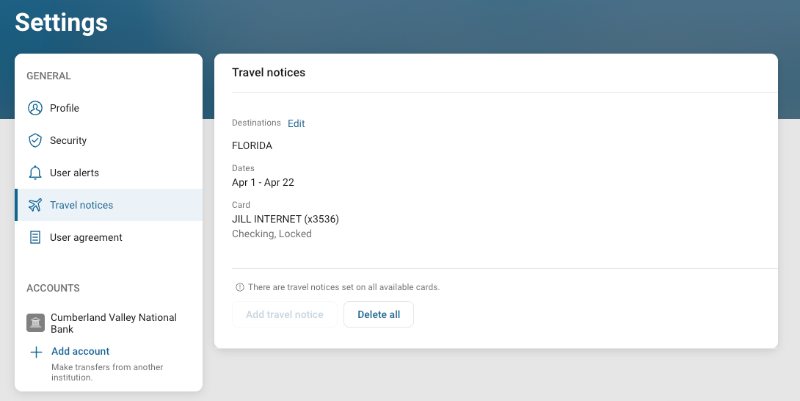Select Travel notices in sidebar

(x=81, y=205)
